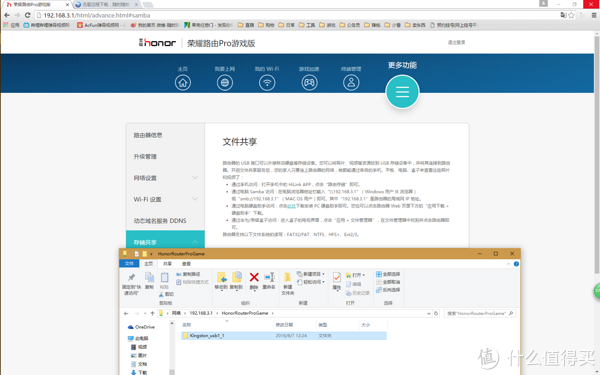Click Chrome address bar with 192.168.3.1 URL
This screenshot has height=375, width=600.
pyautogui.click(x=297, y=15)
